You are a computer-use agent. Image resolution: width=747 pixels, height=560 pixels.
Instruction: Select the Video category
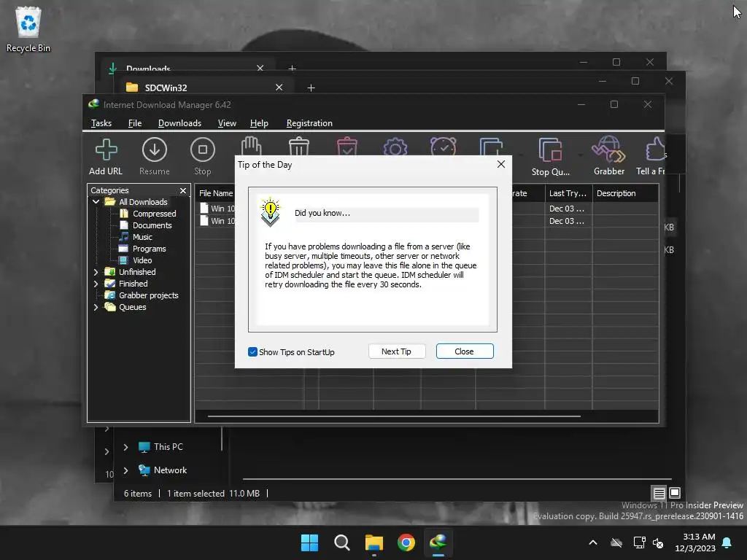[135, 260]
